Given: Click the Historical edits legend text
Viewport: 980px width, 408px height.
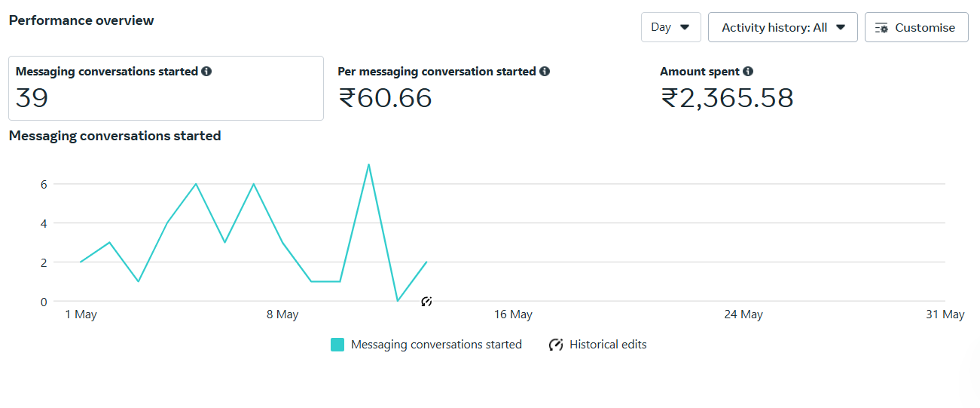Looking at the screenshot, I should 608,345.
